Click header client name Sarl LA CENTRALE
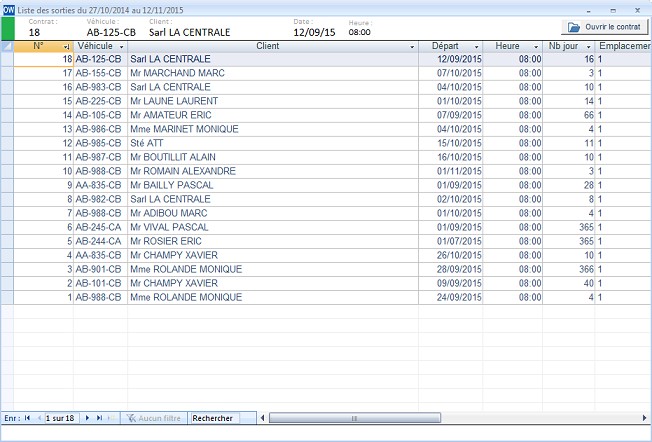 [x=190, y=32]
